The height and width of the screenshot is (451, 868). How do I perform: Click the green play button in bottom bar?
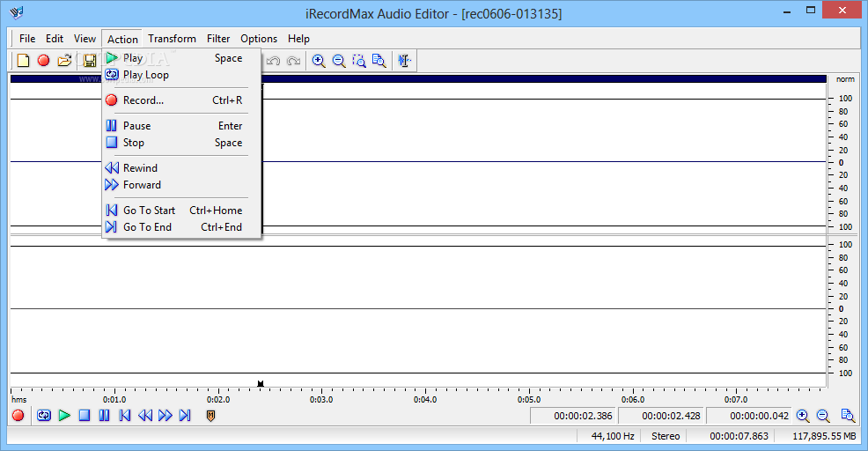(x=64, y=415)
